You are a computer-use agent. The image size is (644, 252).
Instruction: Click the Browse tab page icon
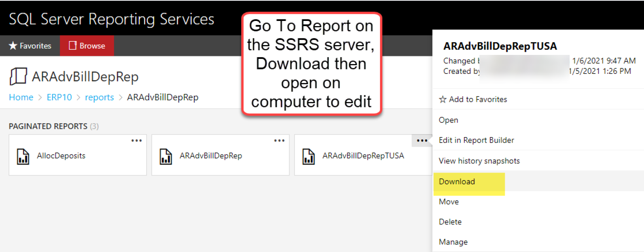click(72, 46)
